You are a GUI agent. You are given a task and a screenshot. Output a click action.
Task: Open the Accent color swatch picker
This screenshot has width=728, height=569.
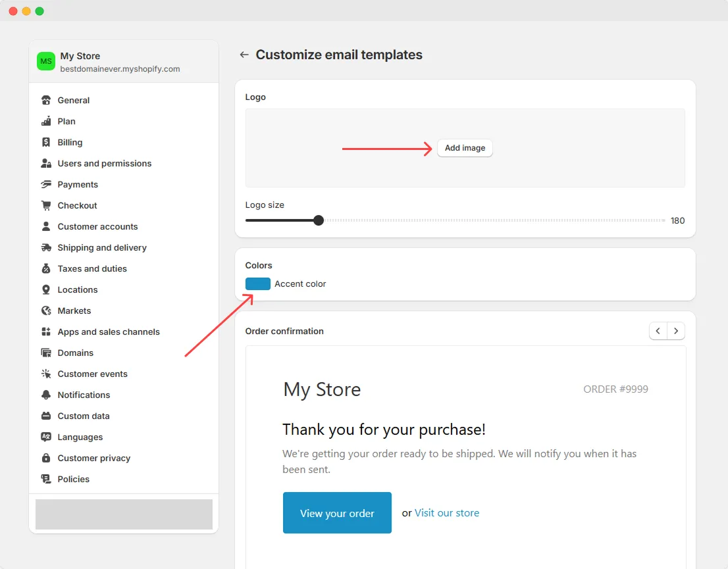(x=257, y=284)
